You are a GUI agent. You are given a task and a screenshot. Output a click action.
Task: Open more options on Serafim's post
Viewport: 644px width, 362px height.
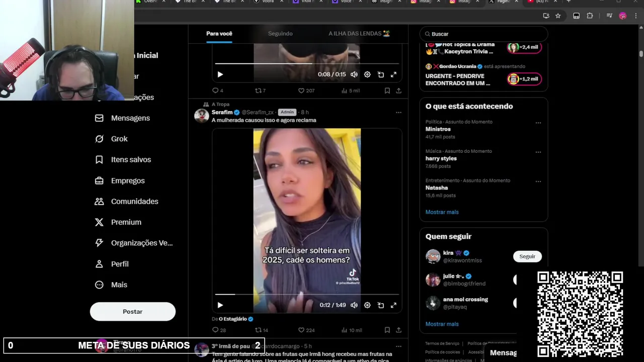click(398, 113)
